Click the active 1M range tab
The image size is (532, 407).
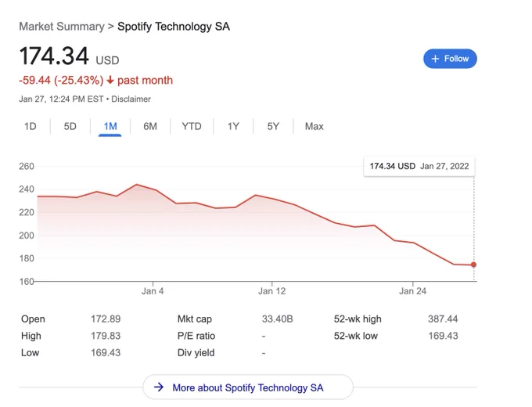110,127
